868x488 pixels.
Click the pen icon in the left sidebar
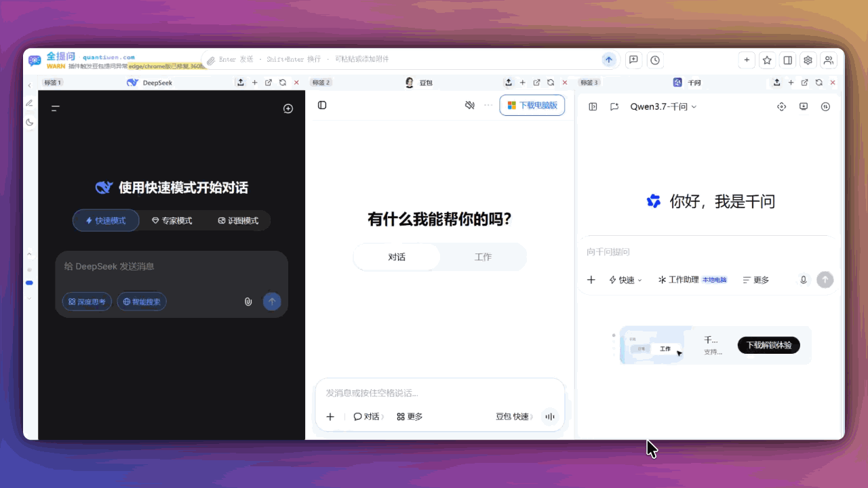click(29, 103)
